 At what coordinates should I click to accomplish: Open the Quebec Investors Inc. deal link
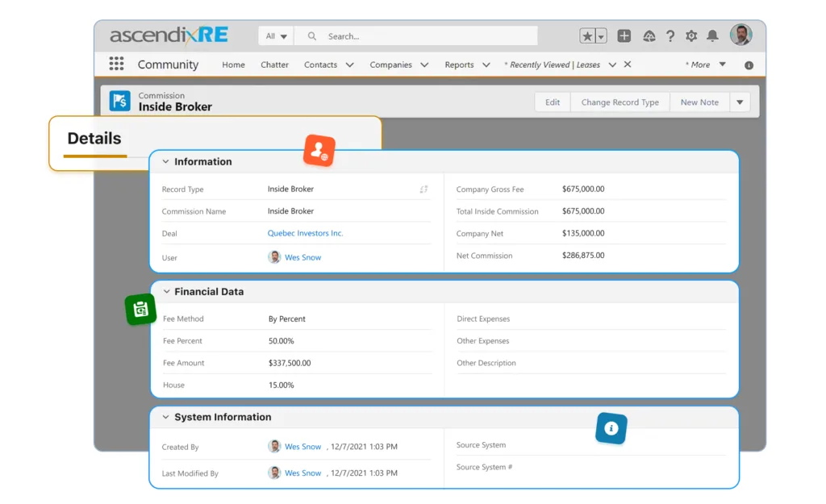[305, 233]
